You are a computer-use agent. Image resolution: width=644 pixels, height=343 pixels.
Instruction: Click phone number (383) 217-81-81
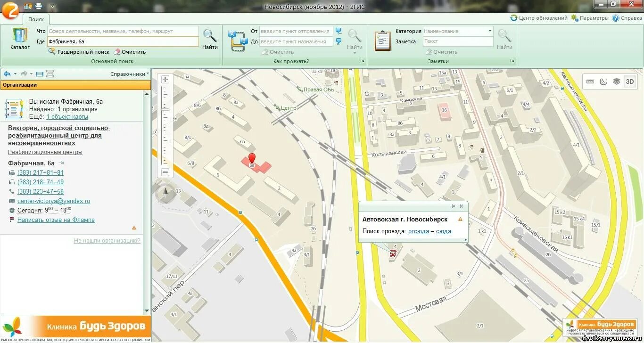41,172
